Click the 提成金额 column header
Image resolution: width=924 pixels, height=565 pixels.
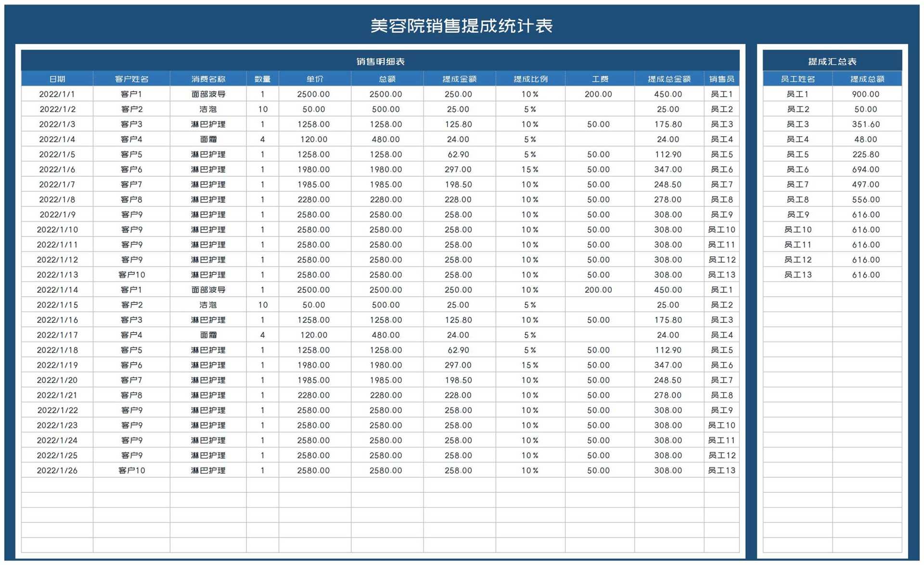(x=459, y=79)
